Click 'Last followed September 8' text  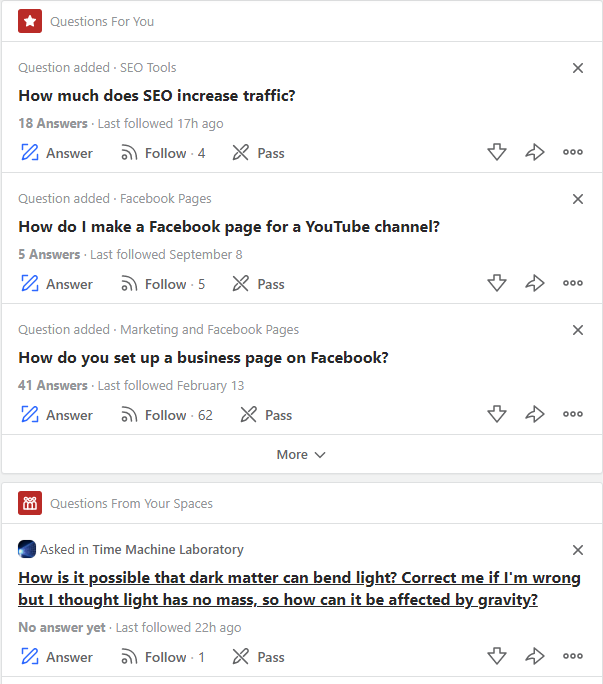point(166,254)
